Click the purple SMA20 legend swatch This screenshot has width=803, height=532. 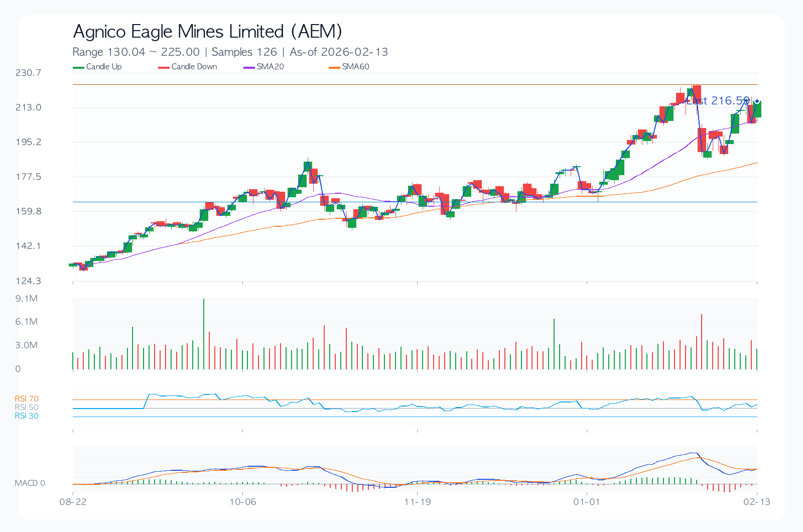coord(249,67)
